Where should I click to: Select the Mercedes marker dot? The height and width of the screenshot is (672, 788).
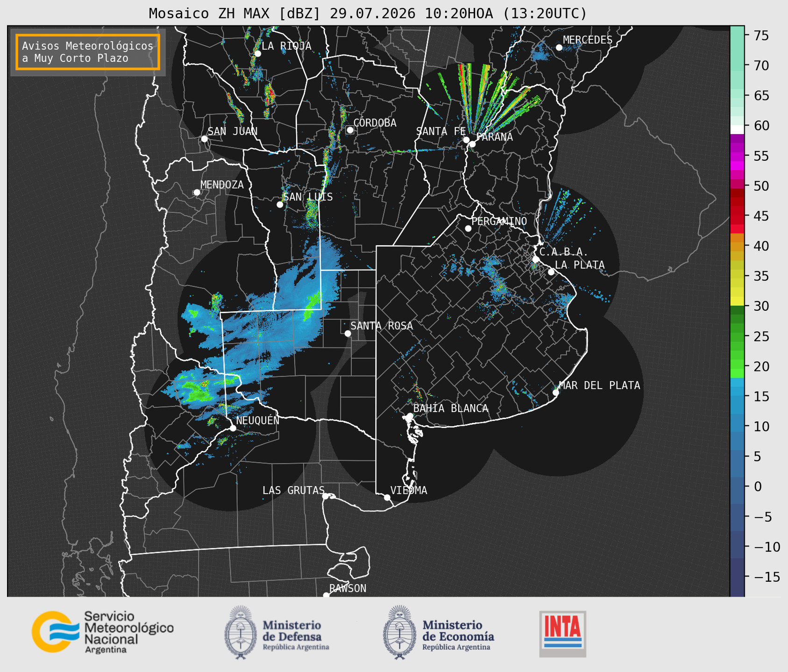559,48
